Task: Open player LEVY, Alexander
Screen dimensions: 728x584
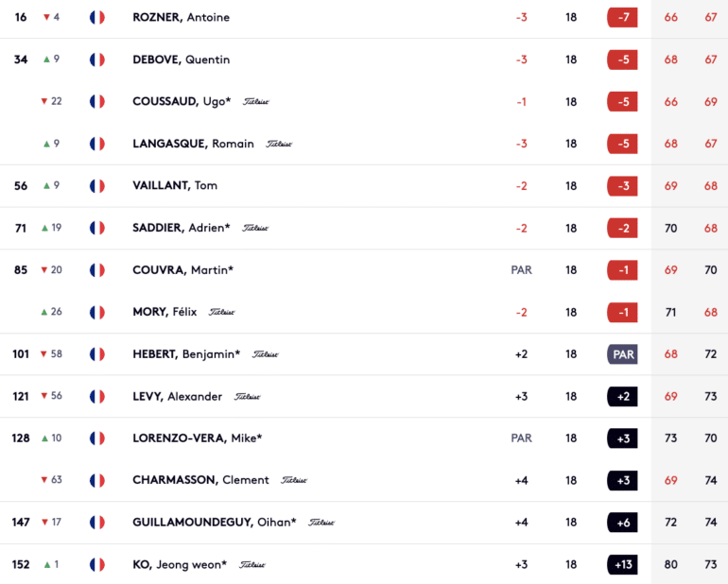Action: click(x=178, y=397)
